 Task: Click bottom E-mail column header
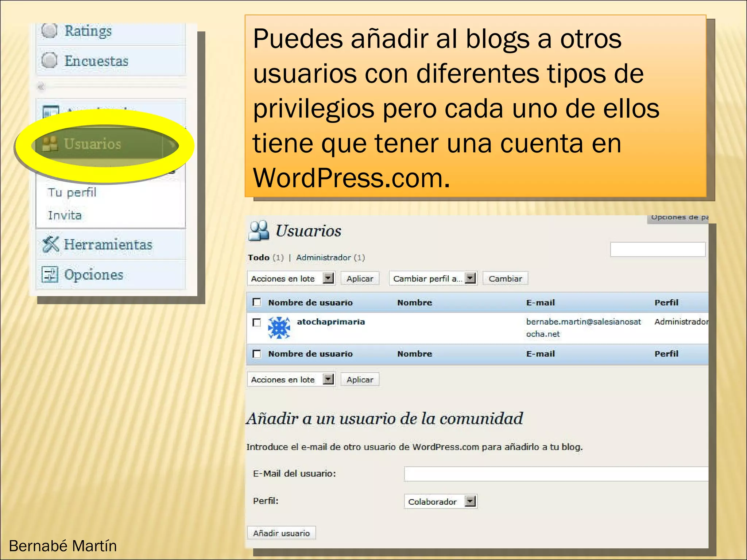coord(540,354)
